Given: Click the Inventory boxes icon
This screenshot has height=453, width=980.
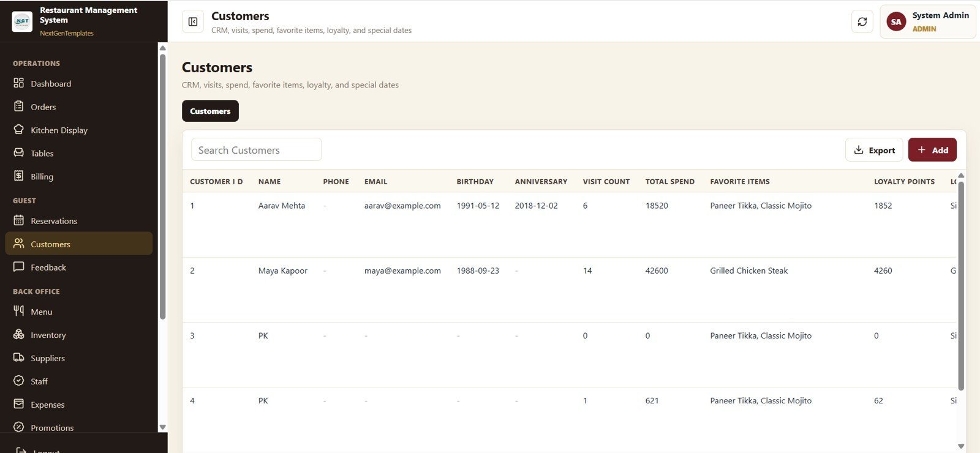Looking at the screenshot, I should (x=19, y=334).
